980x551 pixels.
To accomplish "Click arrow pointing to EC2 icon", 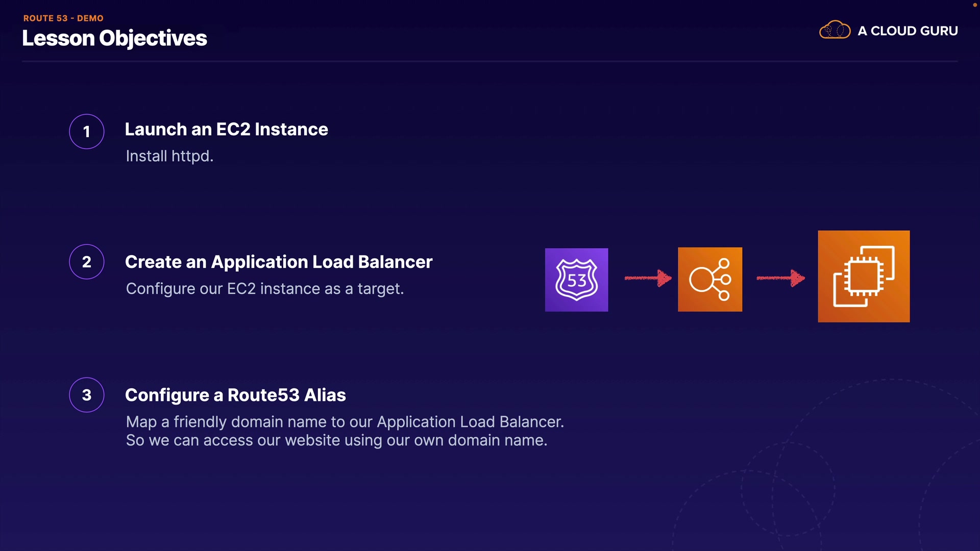I will [780, 278].
